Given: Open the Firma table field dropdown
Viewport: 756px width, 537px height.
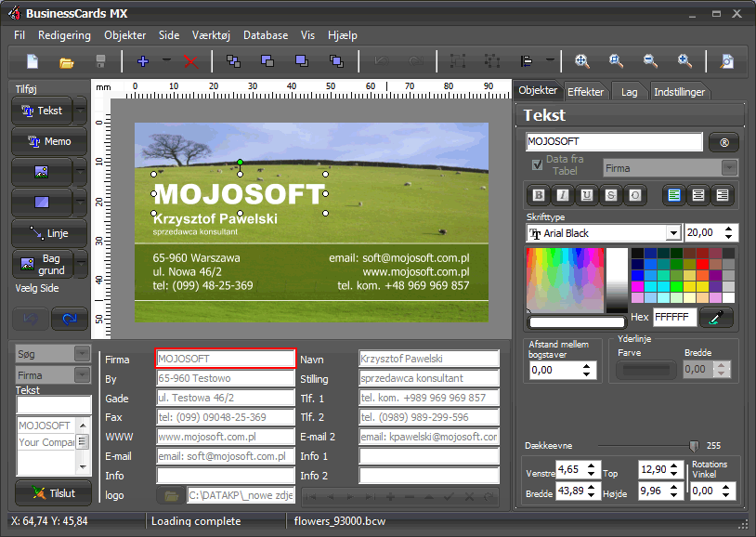Looking at the screenshot, I should [x=729, y=168].
